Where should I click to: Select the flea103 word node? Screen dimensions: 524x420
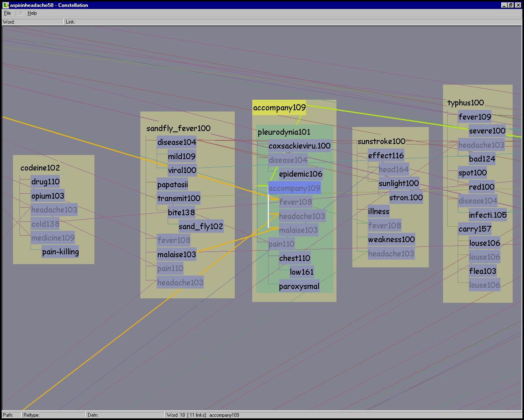point(483,271)
